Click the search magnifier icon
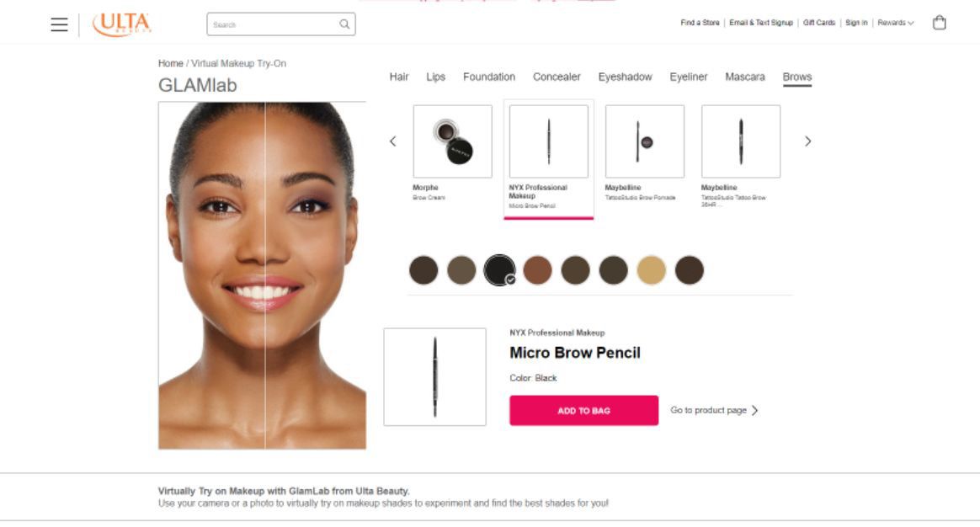 (344, 24)
